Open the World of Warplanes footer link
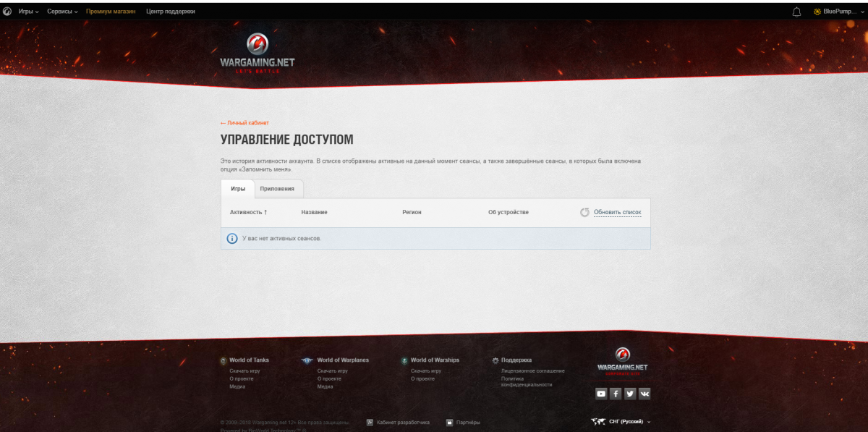Screen dimensions: 868x432 (x=343, y=360)
